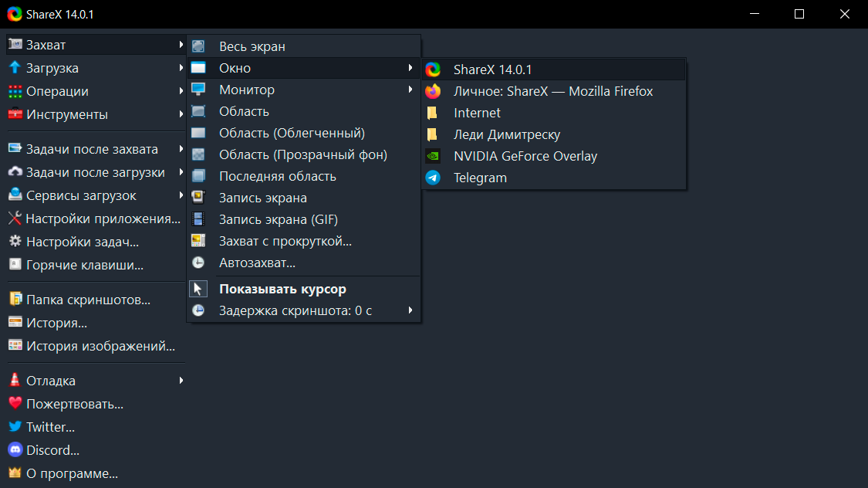Click the Пожертвовать heart icon
The width and height of the screenshot is (868, 488).
point(15,403)
